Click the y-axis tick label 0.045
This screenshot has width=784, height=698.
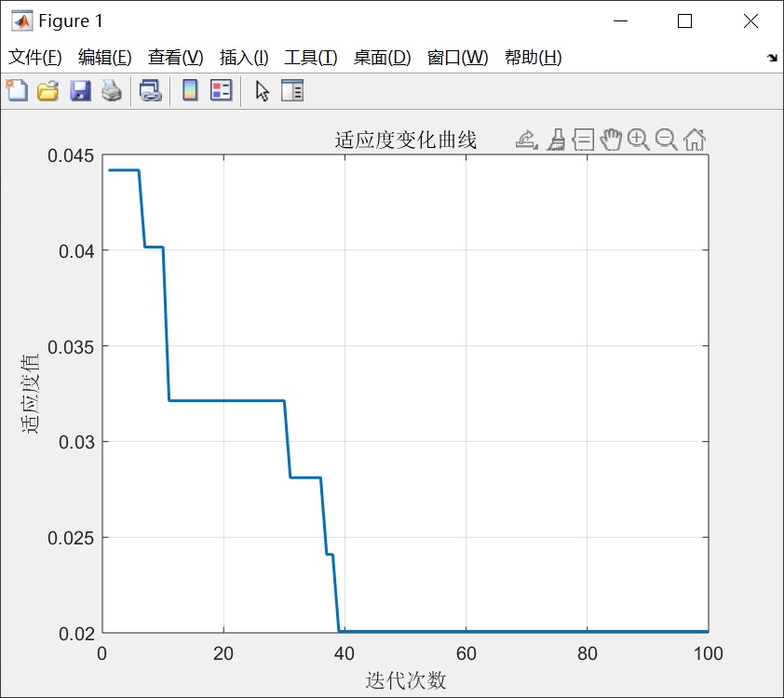tap(71, 156)
